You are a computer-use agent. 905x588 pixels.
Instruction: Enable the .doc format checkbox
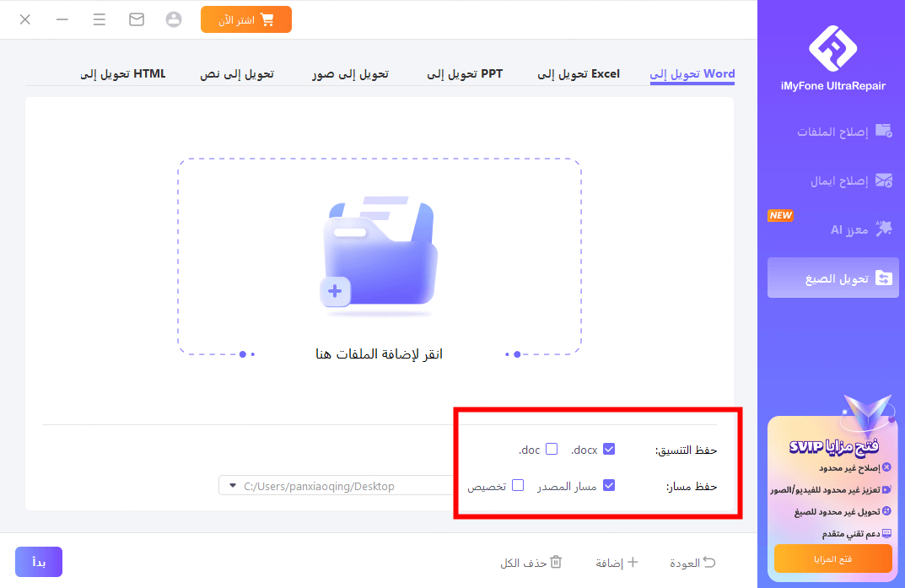[552, 449]
